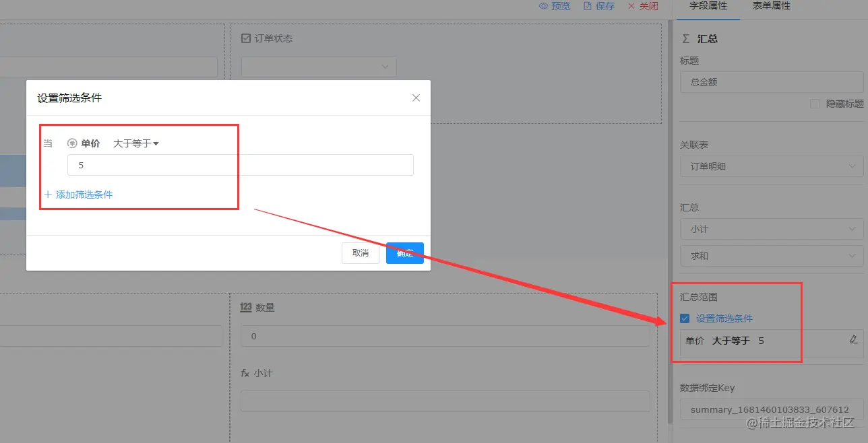Click the Σ icon next to the 汇总 heading
Screen dimensions: 868x443
[686, 39]
